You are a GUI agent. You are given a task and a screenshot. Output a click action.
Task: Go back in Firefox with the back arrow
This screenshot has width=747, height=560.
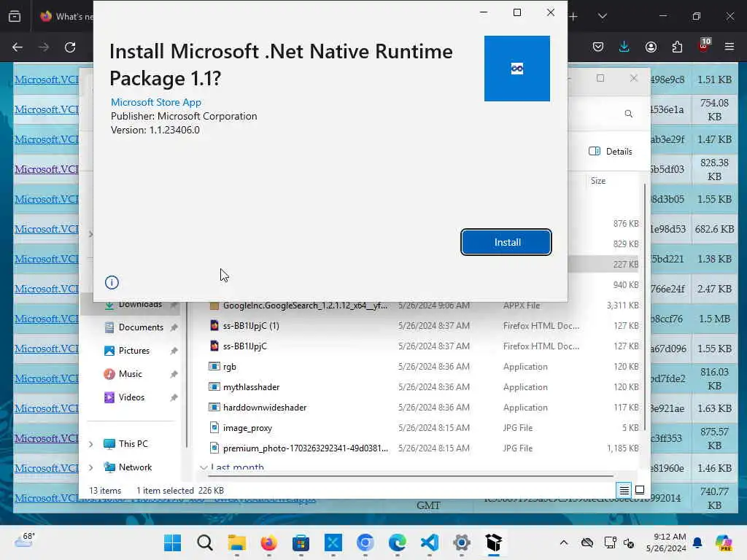coord(18,47)
